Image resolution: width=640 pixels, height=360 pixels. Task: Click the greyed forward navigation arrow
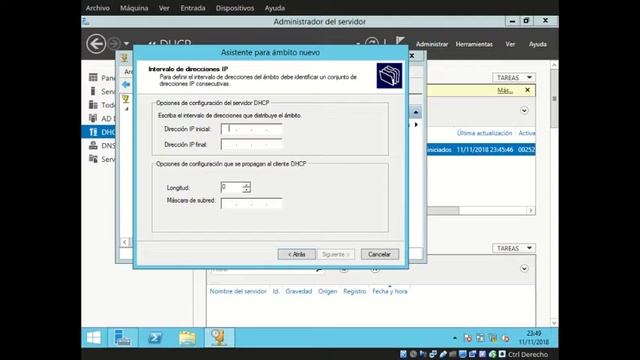tap(114, 44)
